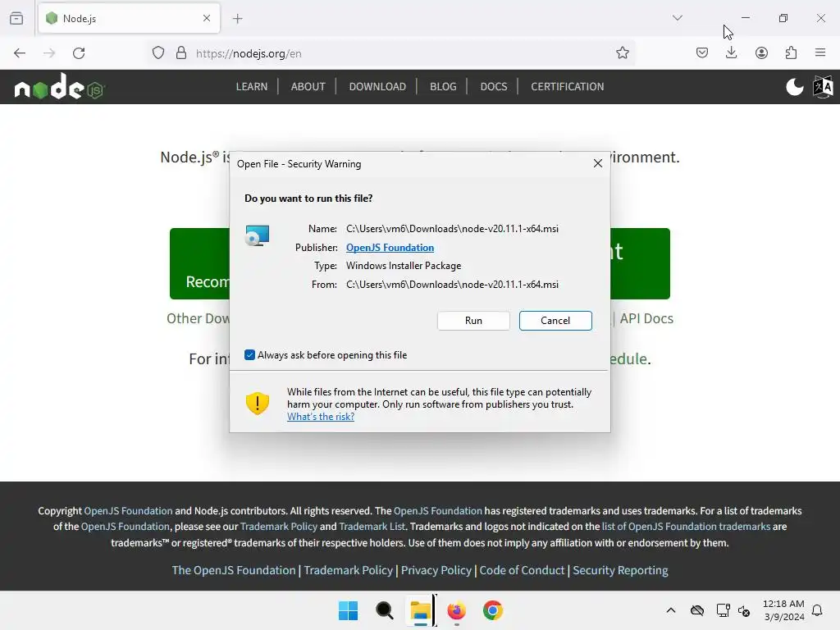The image size is (840, 630).
Task: Click the Firefox forward arrow
Action: [x=49, y=53]
